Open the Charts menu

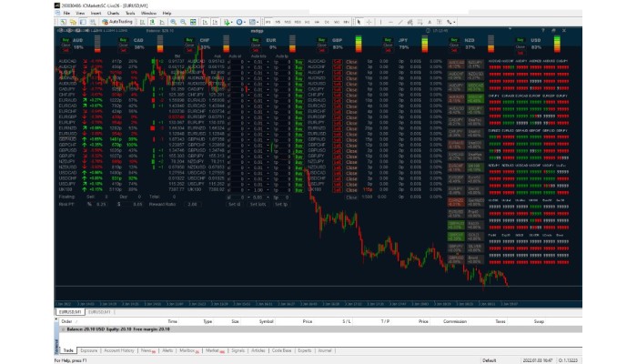[113, 14]
